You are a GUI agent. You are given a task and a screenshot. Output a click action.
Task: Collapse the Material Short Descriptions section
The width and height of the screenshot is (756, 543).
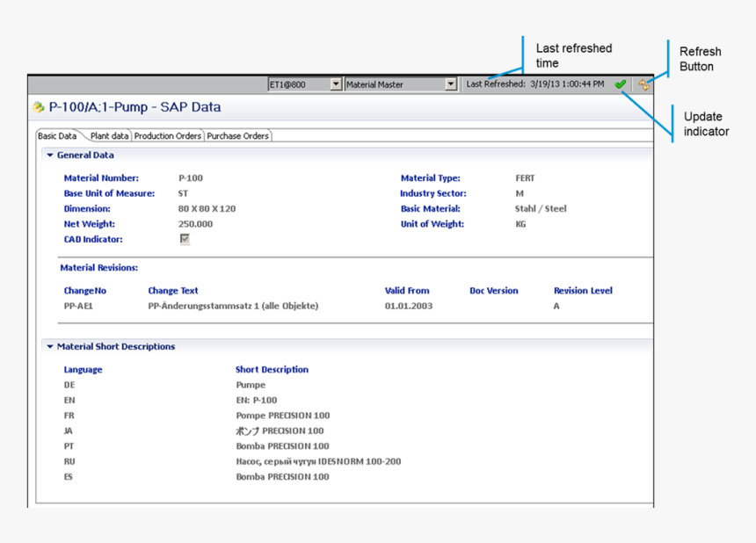[x=50, y=346]
